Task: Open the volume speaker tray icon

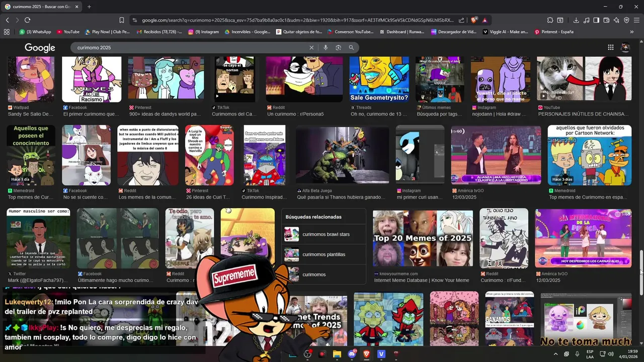Action: pos(610,354)
